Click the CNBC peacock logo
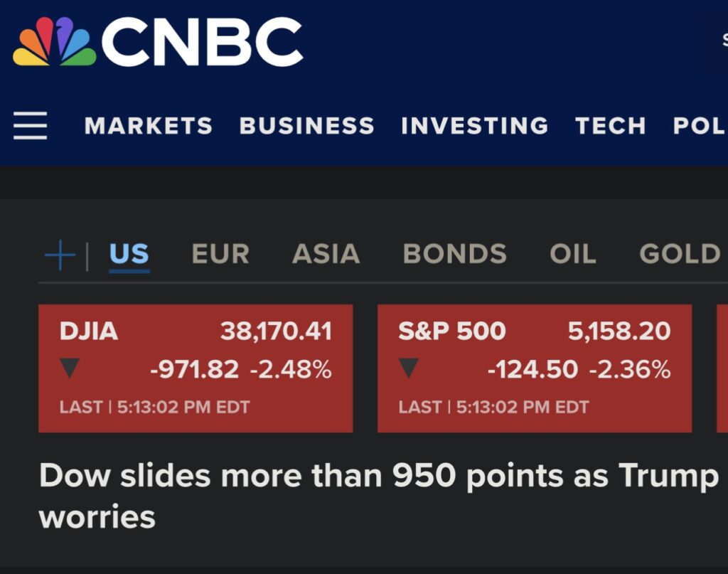 (54, 42)
